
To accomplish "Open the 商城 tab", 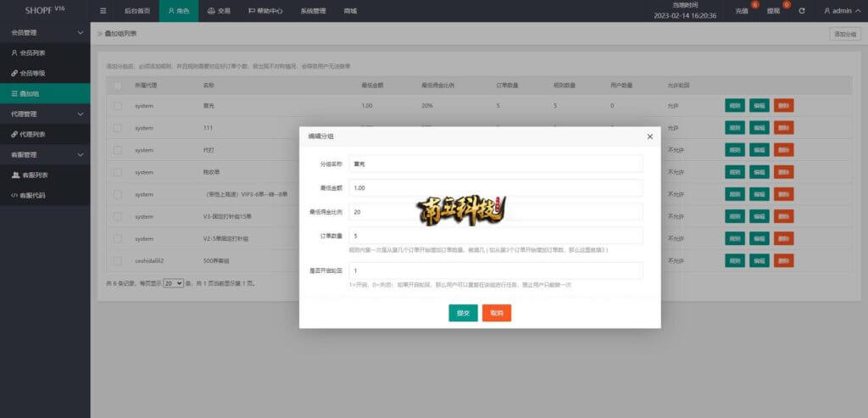I will coord(350,11).
